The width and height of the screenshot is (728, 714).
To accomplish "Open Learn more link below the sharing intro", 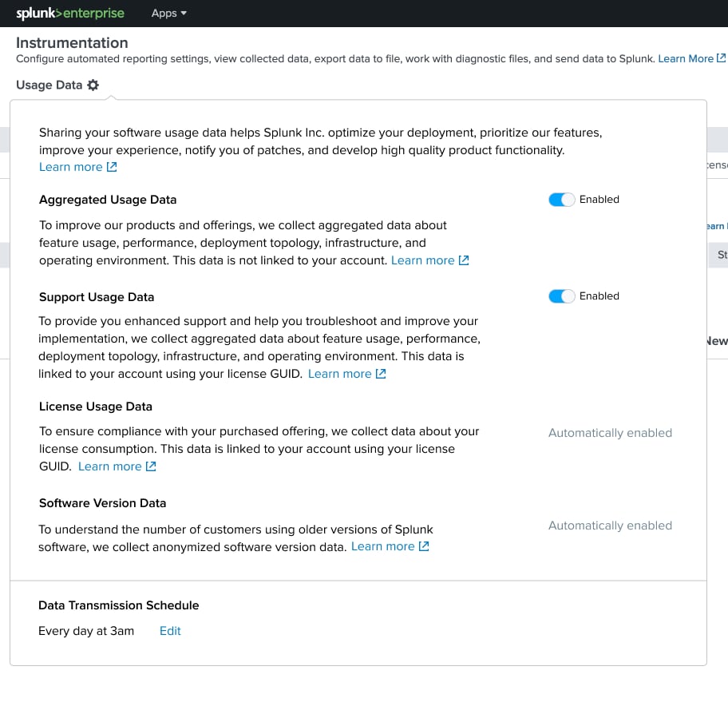I will coord(70,167).
